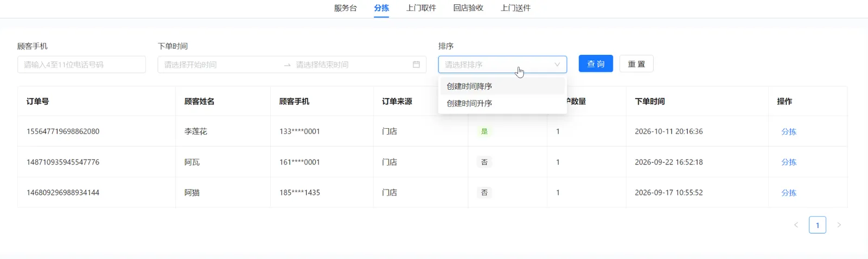
Task: Click order time 2026-09-22 16:52:18
Action: [x=669, y=162]
